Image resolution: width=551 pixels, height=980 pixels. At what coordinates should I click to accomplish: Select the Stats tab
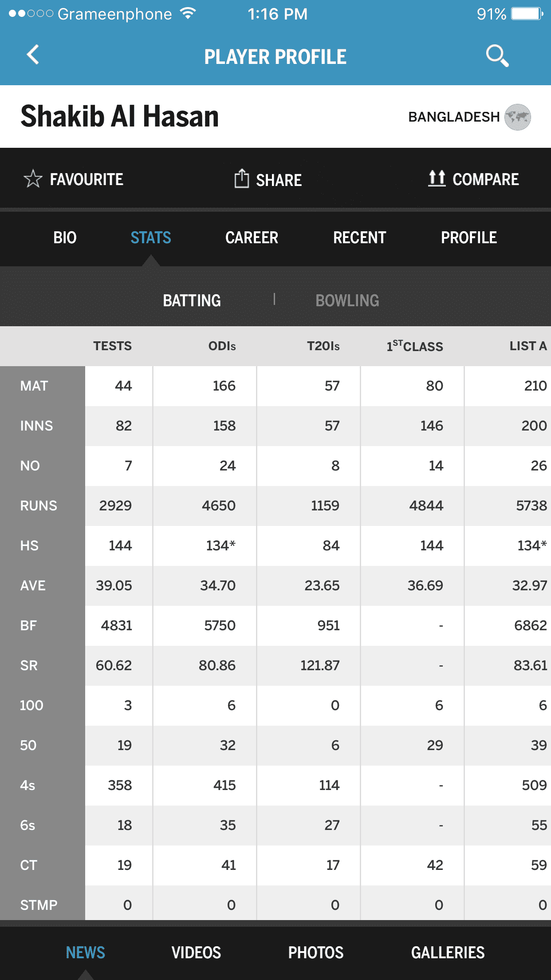[x=151, y=238]
